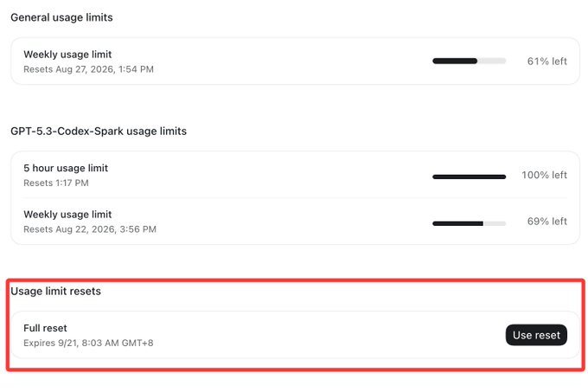Viewport: 588px width, 392px height.
Task: Select the Full reset label
Action: (45, 328)
